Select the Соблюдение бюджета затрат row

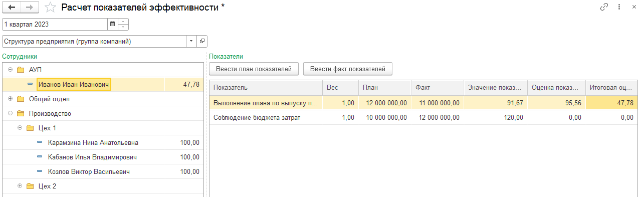[423, 118]
